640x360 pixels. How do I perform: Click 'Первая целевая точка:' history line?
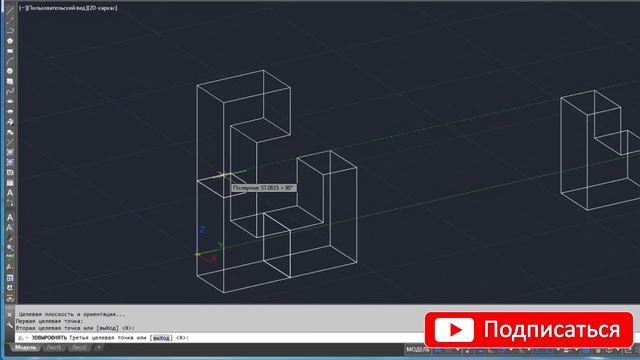coord(49,321)
